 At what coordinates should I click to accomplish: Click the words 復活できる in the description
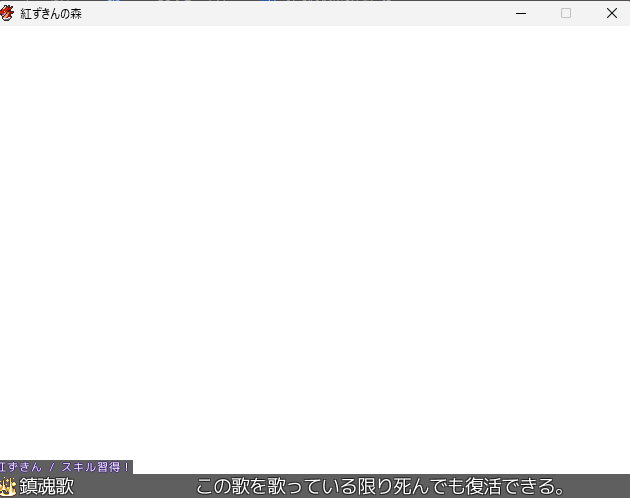pyautogui.click(x=506, y=487)
